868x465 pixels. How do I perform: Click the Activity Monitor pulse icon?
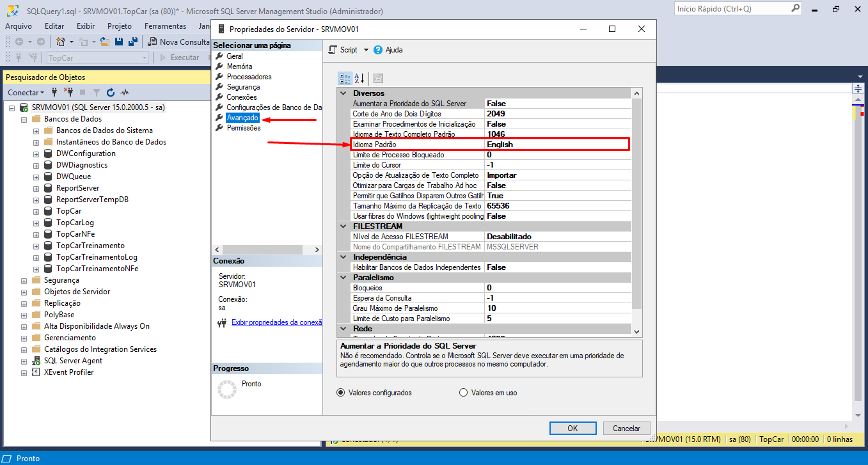pyautogui.click(x=125, y=92)
